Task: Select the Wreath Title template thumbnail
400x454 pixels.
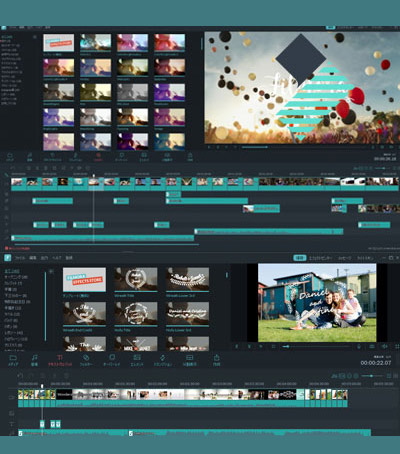Action: 136,279
